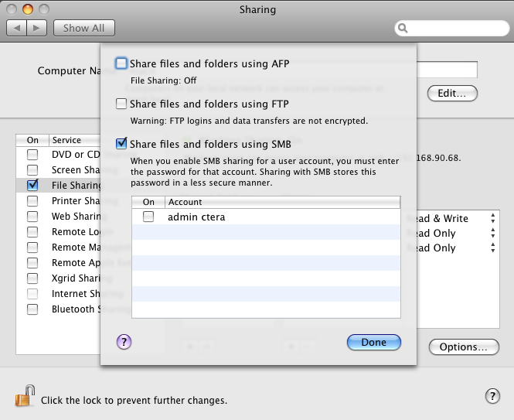Click the forward arrow navigation button

pos(37,28)
